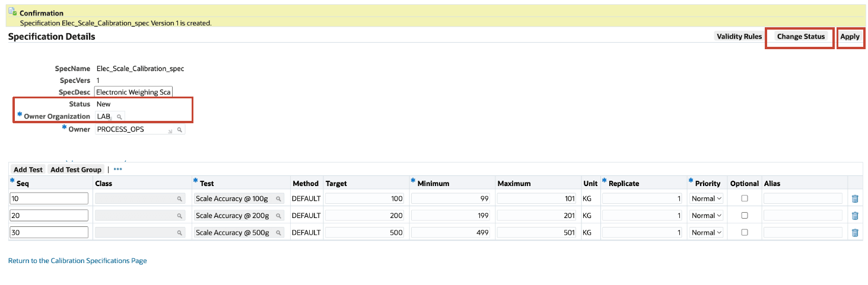Screen dimensions: 868x285
Task: Click the Target field with 500
Action: (x=365, y=233)
